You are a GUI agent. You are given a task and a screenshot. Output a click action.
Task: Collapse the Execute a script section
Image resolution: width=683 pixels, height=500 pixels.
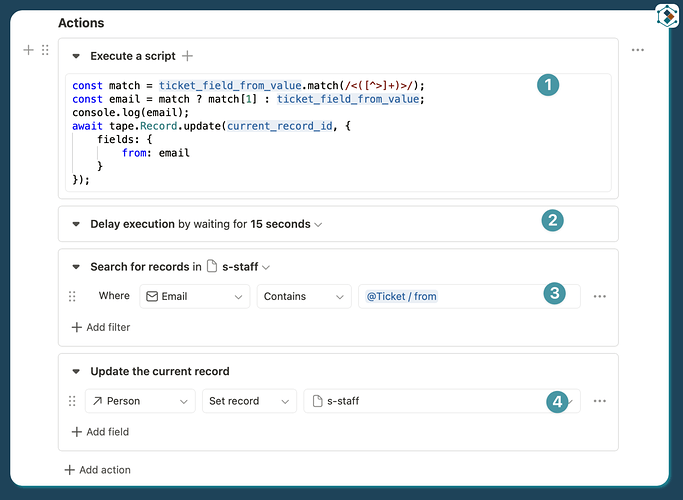point(76,57)
